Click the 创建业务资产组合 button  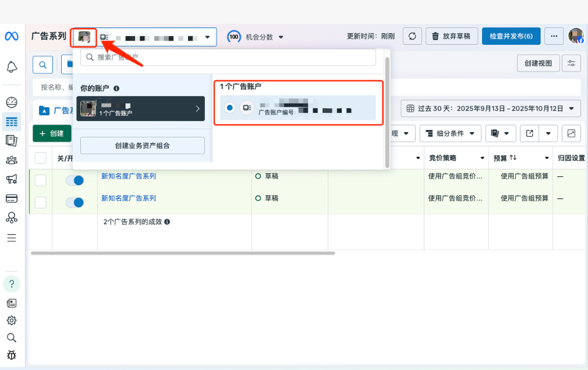click(x=143, y=145)
